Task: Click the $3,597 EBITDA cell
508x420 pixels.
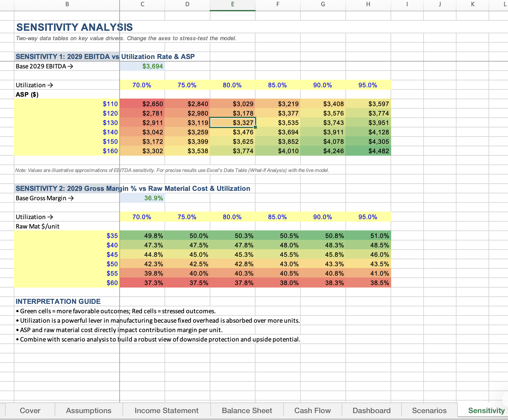Action: click(x=368, y=104)
